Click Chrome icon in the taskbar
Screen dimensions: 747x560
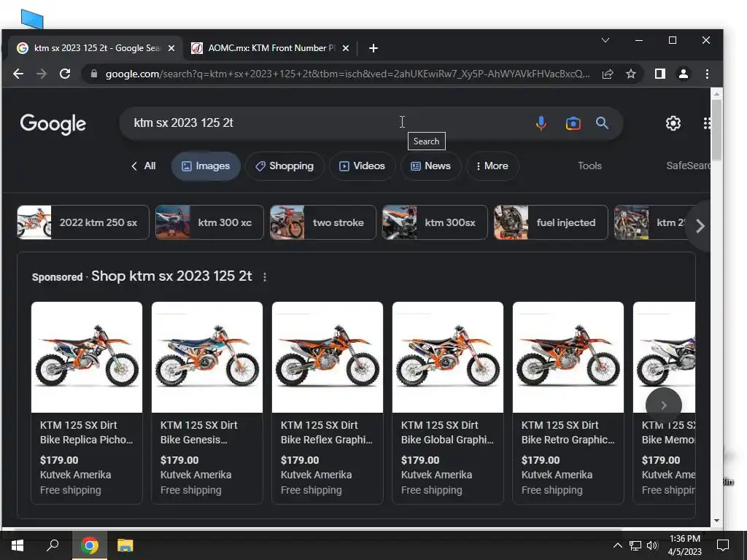click(x=89, y=545)
